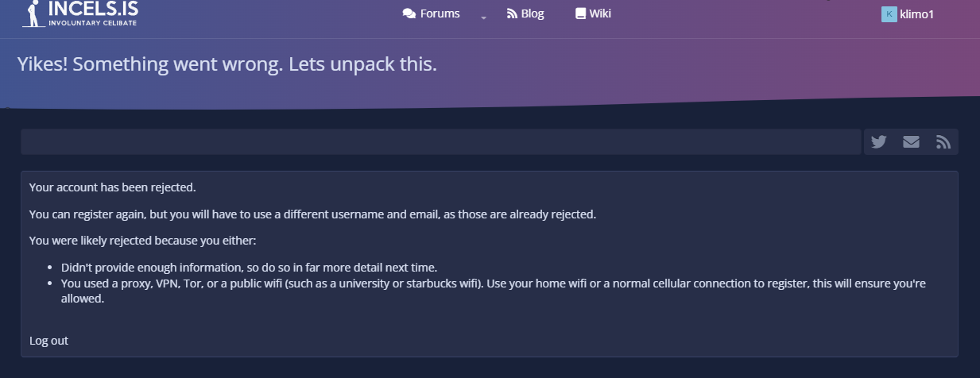Open the Forums menu item
Viewport: 980px width, 378px height.
coord(440,13)
